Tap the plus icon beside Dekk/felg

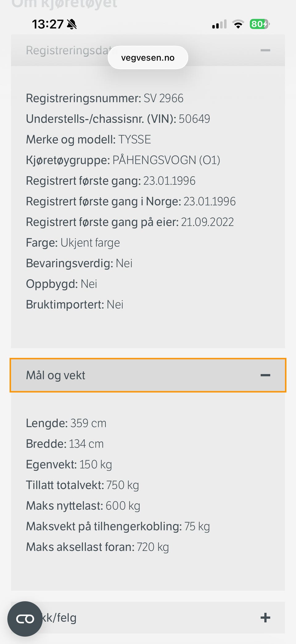point(265,618)
